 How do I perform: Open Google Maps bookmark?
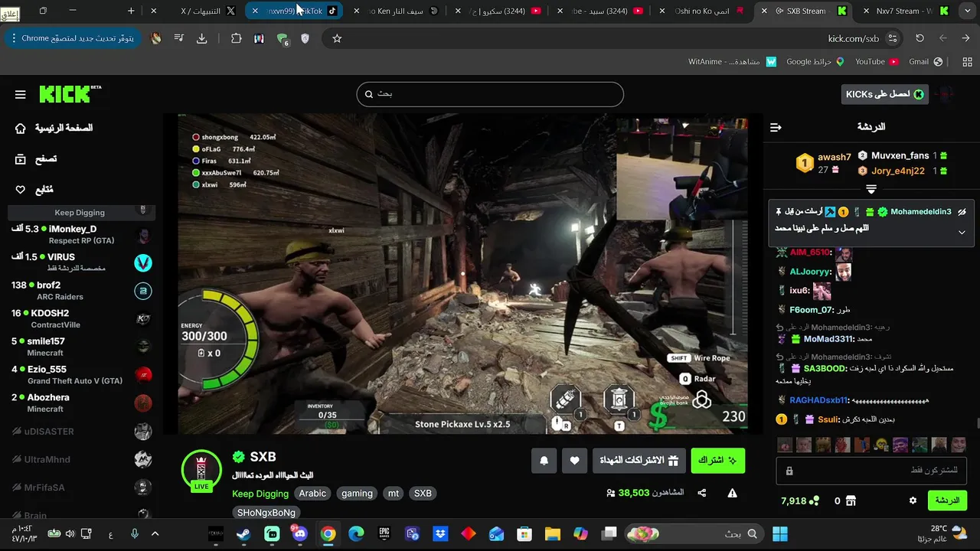(x=815, y=61)
